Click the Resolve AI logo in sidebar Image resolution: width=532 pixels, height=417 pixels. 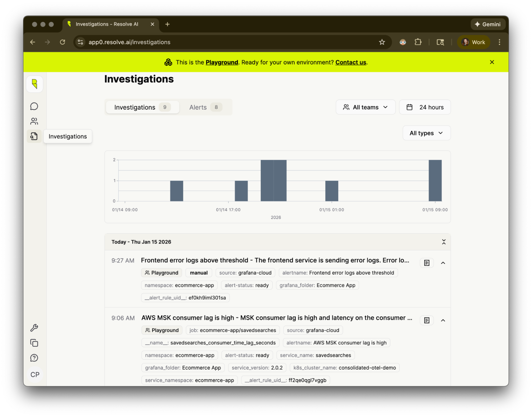point(35,84)
